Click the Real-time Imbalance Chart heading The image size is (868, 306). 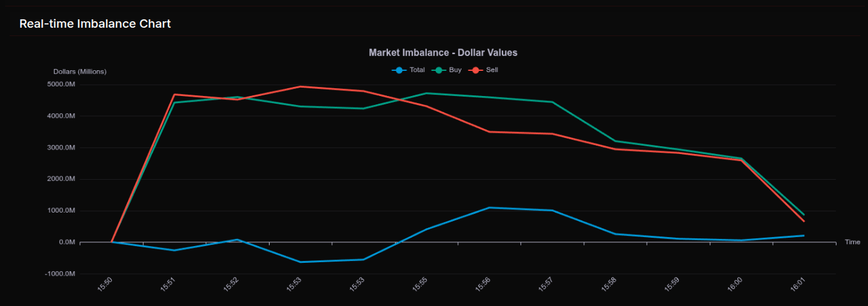(95, 24)
